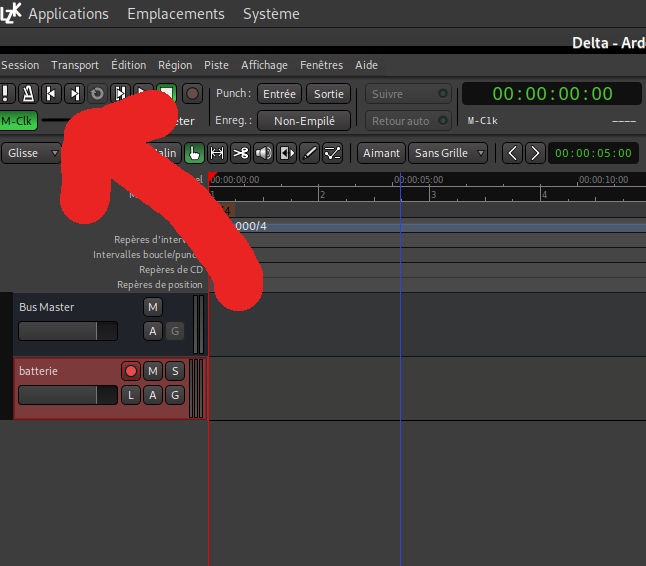Select the Audition speaker tool

(263, 153)
